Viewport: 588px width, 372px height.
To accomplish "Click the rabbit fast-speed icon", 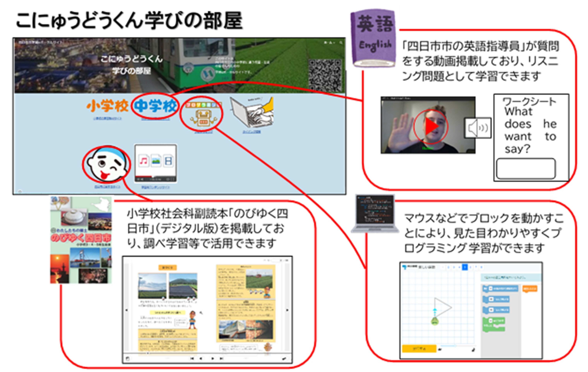I will (474, 350).
